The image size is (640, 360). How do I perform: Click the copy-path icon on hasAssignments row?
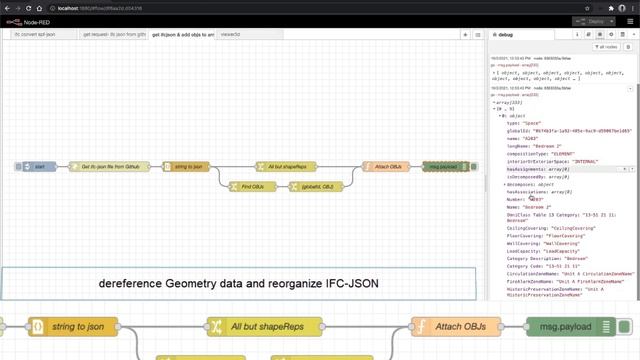(x=624, y=169)
